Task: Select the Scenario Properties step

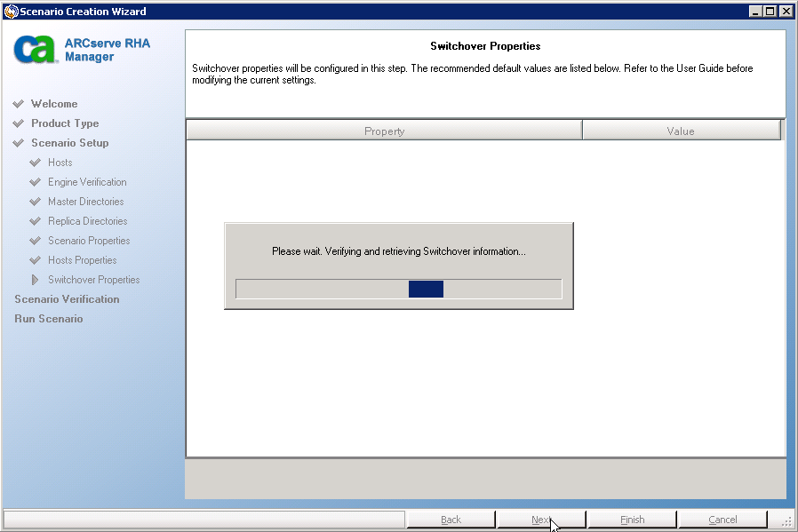Action: (88, 241)
